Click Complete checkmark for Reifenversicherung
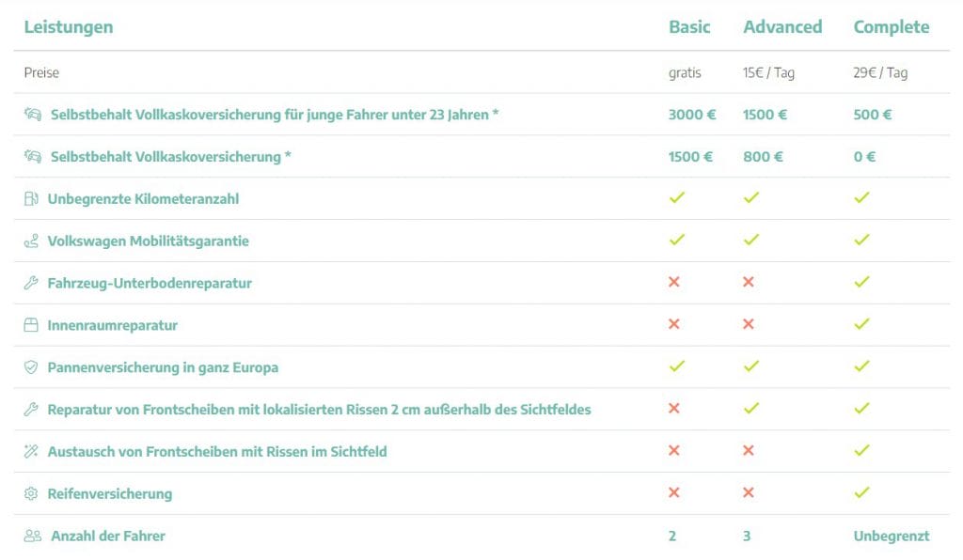 [x=861, y=492]
